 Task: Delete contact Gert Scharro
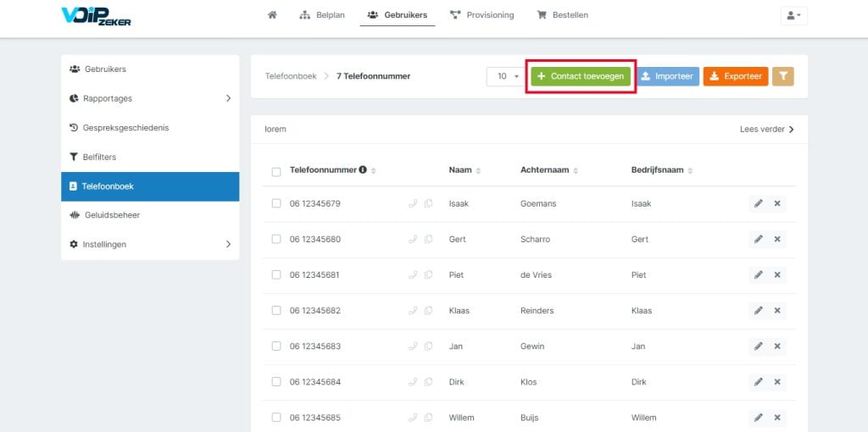click(777, 239)
